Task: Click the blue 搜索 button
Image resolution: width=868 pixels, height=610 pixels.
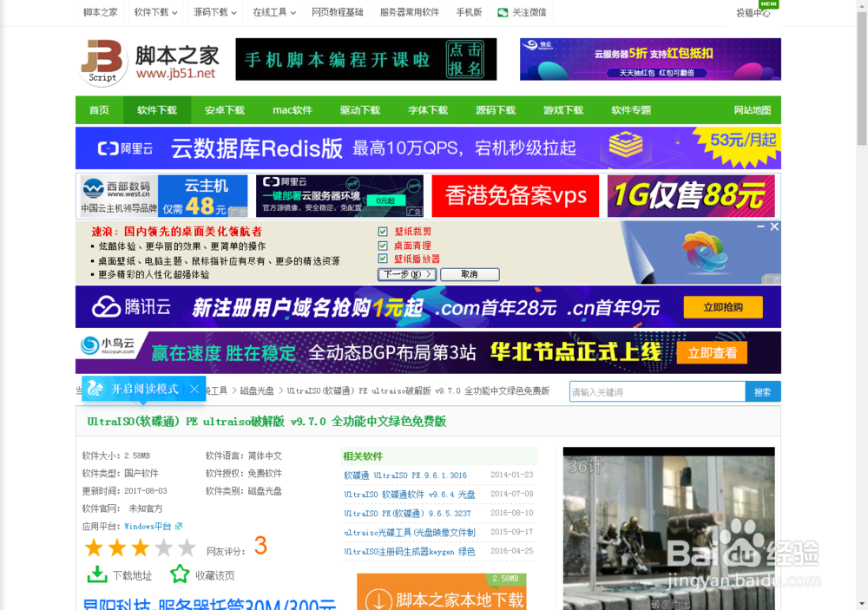Action: coord(762,392)
